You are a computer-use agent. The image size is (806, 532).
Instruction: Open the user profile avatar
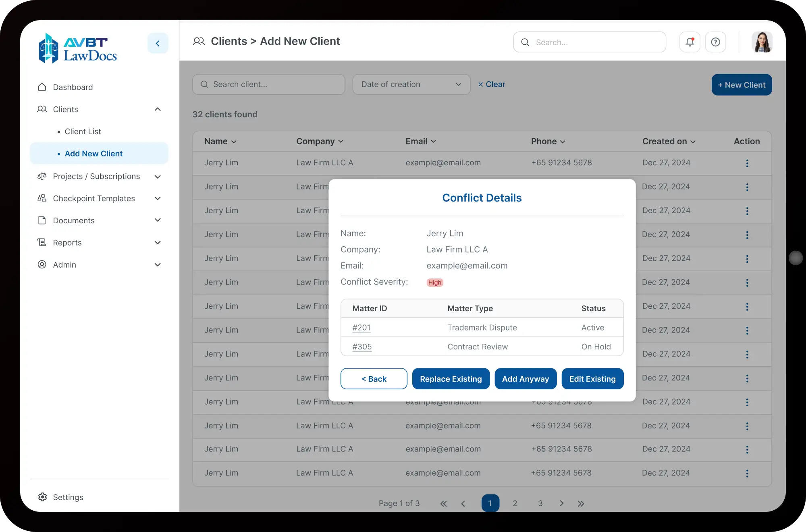[x=762, y=42]
